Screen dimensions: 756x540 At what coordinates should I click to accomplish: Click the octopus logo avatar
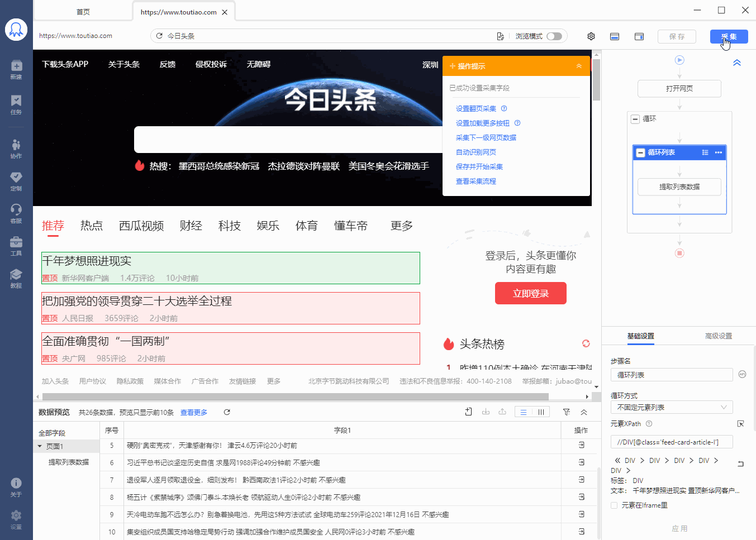(16, 30)
